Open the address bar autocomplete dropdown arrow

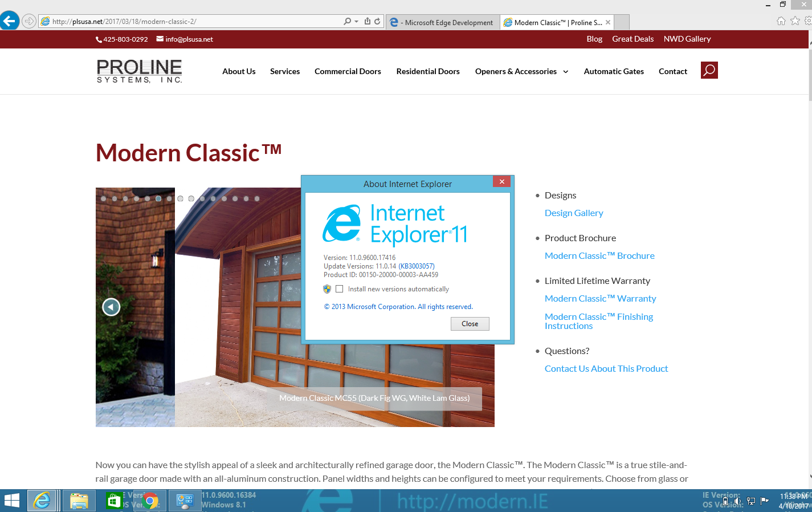pyautogui.click(x=356, y=22)
